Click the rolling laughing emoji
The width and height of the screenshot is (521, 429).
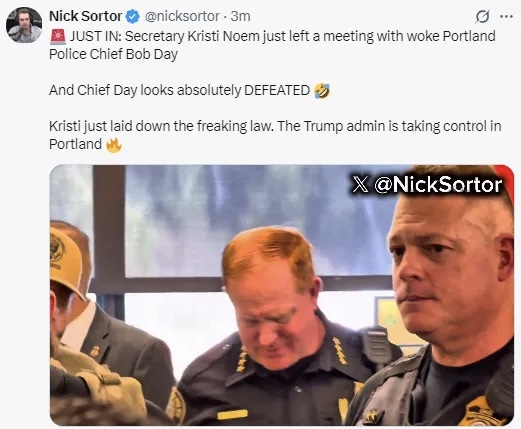322,91
